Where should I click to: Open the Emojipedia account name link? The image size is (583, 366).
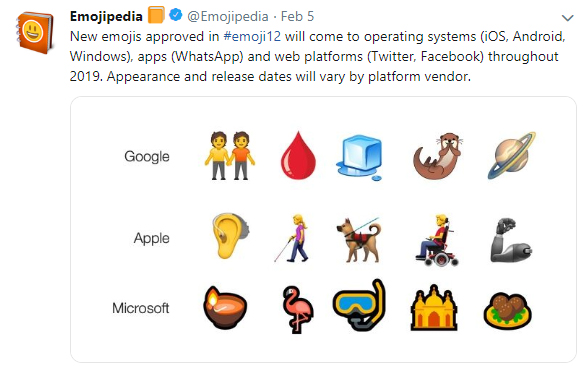tap(106, 16)
